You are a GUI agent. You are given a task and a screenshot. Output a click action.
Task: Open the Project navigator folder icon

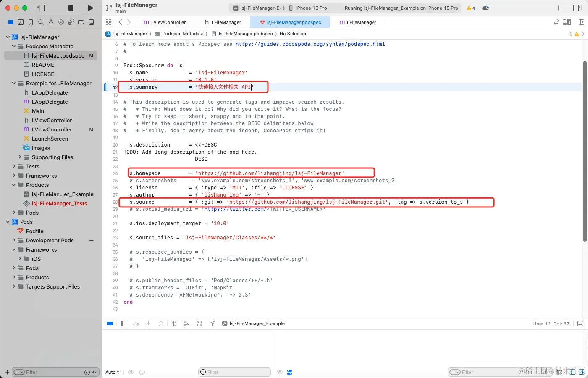(x=10, y=22)
